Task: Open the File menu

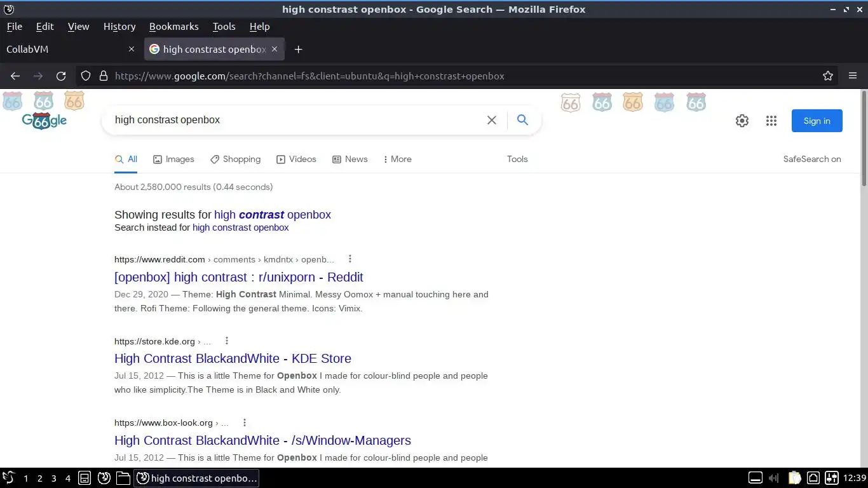Action: click(x=14, y=26)
